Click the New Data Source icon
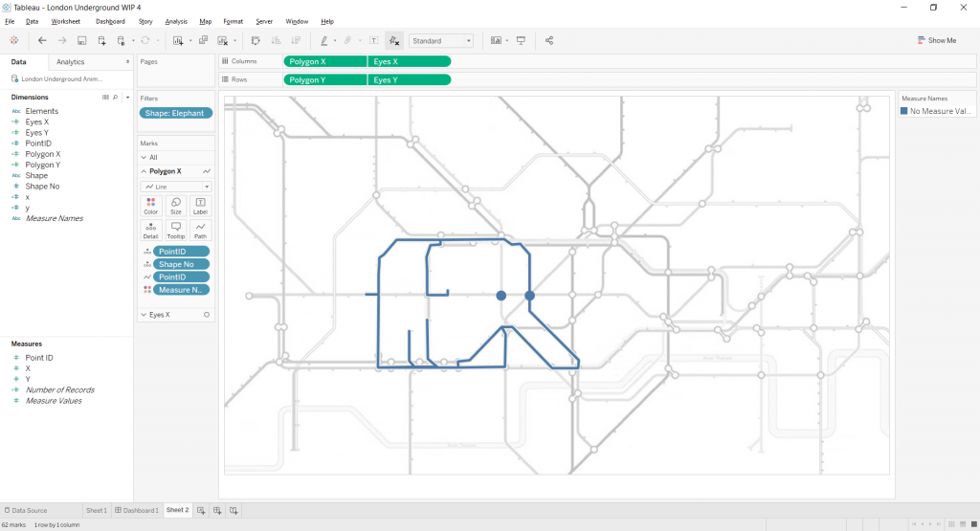The height and width of the screenshot is (531, 980). click(x=101, y=40)
